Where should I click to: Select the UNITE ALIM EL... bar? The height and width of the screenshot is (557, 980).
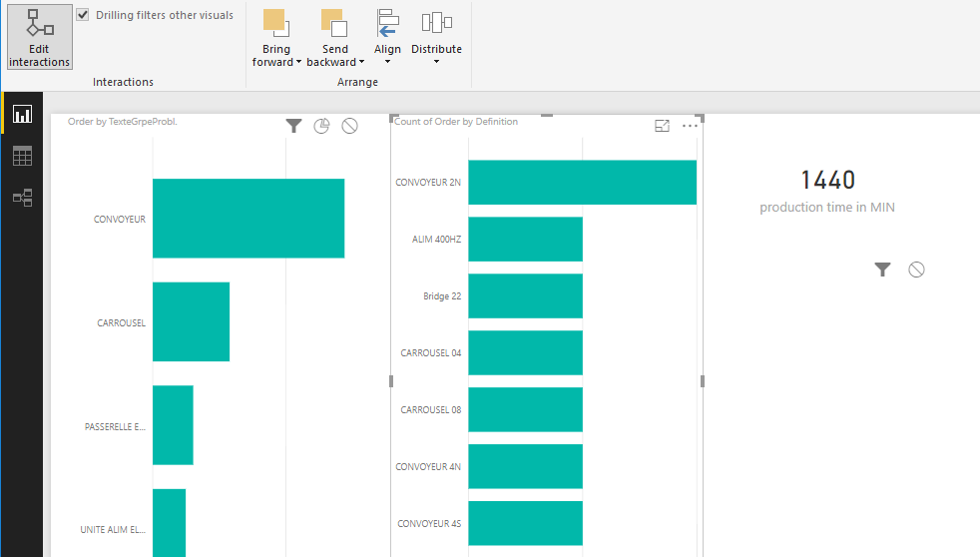pos(170,523)
